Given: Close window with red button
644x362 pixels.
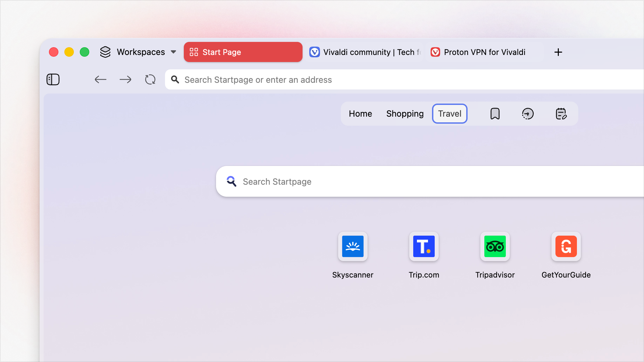Looking at the screenshot, I should click(x=54, y=52).
